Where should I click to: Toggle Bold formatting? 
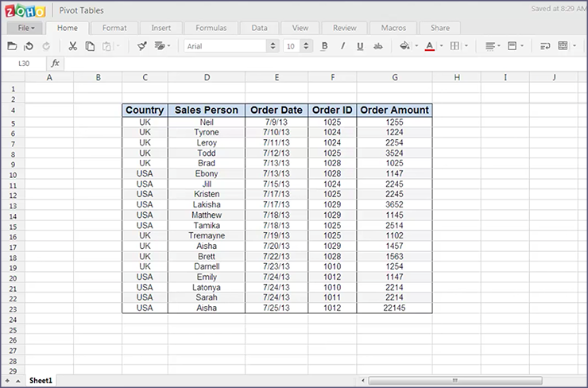click(x=324, y=46)
